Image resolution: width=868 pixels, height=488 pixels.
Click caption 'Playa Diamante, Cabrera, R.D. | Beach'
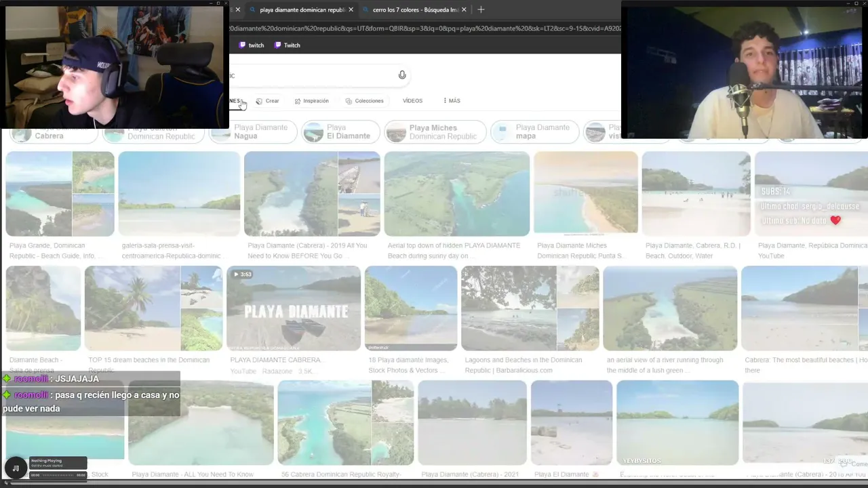[x=693, y=251]
